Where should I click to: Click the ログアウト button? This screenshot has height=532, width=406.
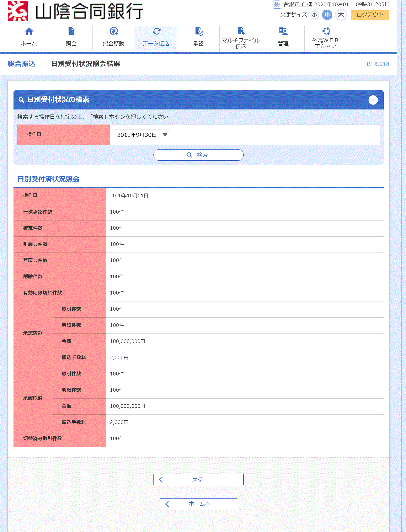tap(370, 15)
